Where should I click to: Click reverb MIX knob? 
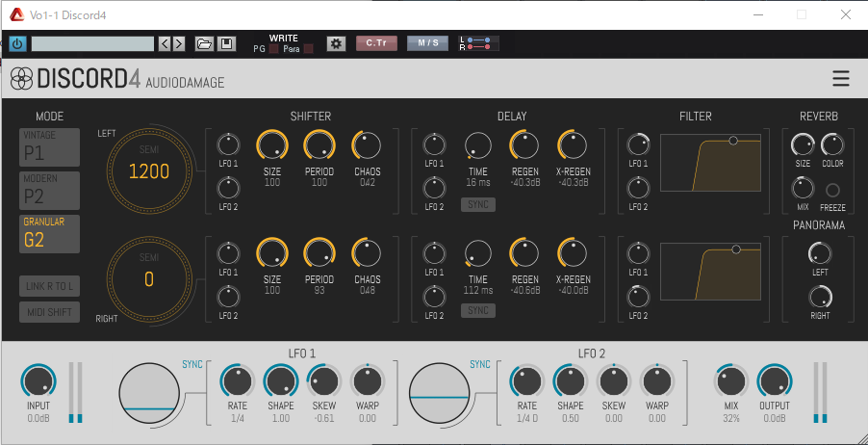coord(803,189)
